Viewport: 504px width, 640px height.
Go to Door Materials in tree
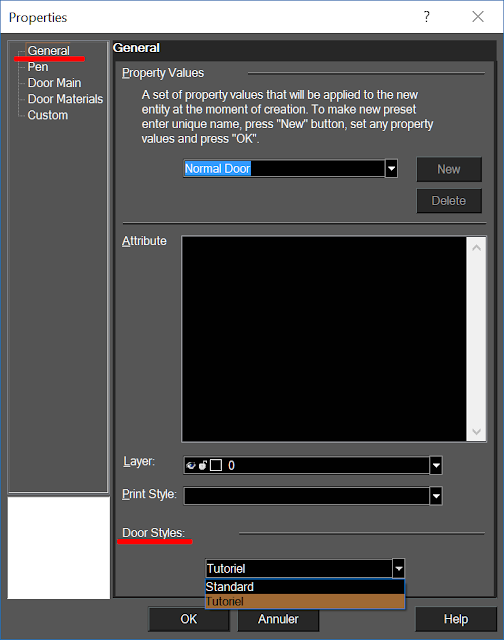[x=65, y=99]
